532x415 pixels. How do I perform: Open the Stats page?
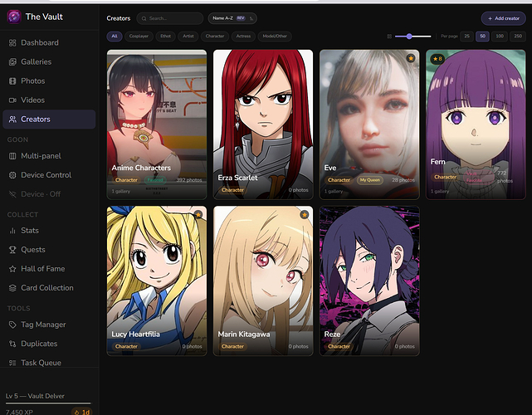click(49, 231)
